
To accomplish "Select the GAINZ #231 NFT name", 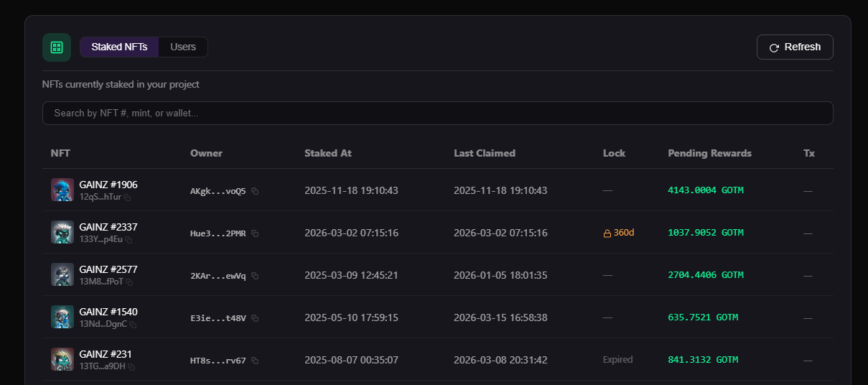I will [x=105, y=354].
